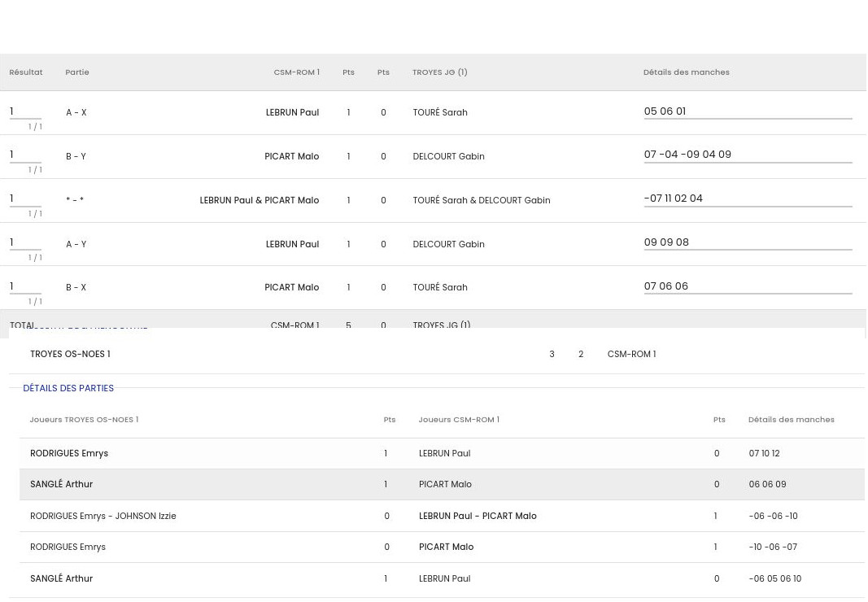The width and height of the screenshot is (868, 602).
Task: Click the Résultat column header
Action: click(x=26, y=72)
